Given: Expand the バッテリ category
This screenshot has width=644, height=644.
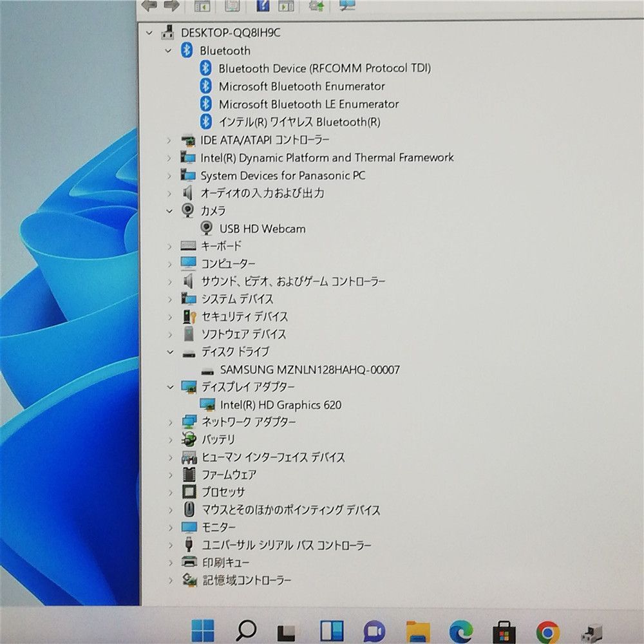Looking at the screenshot, I should coord(171,440).
